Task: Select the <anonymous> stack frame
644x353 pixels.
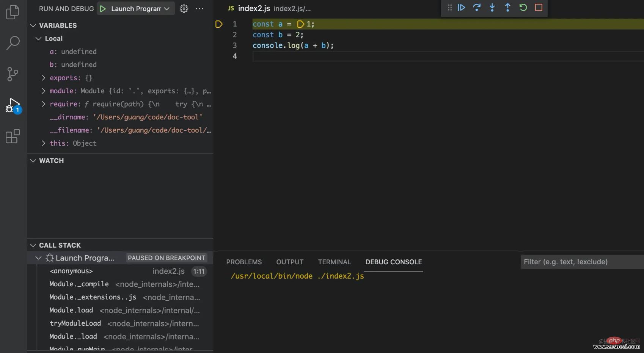Action: click(120, 271)
